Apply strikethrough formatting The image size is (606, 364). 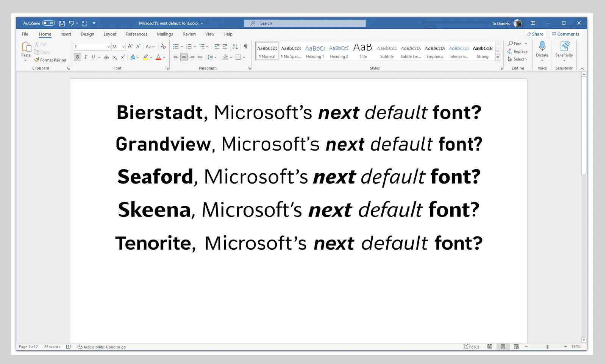pyautogui.click(x=106, y=57)
